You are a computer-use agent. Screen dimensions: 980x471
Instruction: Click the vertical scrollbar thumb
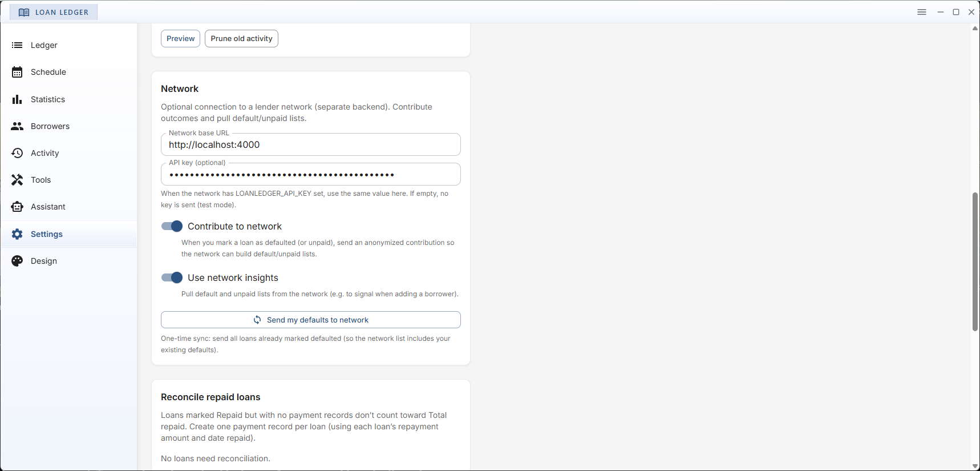coord(975,261)
